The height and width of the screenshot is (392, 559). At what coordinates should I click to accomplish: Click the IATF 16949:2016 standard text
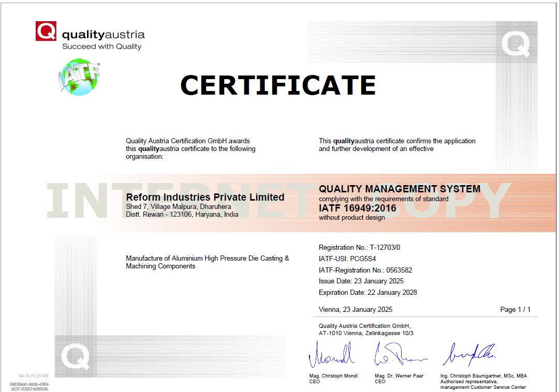[x=357, y=208]
